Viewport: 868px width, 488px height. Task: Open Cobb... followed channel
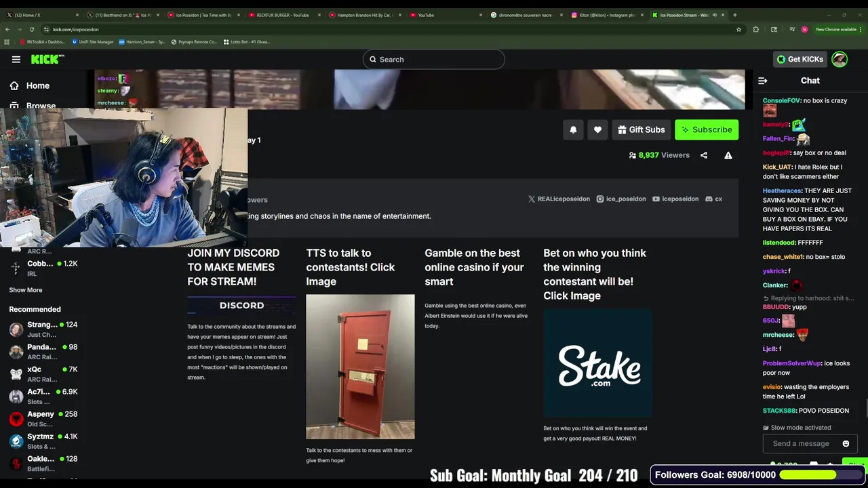pos(44,268)
